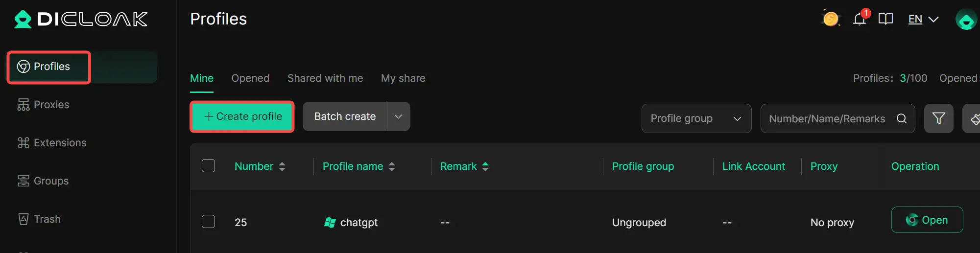Click the search magnifier icon
980x253 pixels.
click(901, 118)
